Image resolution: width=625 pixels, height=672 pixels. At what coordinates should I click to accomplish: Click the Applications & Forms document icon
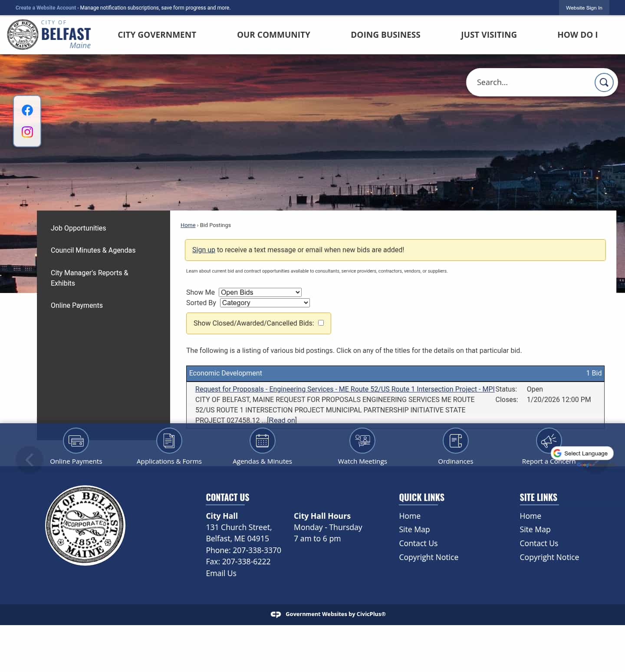coord(169,440)
